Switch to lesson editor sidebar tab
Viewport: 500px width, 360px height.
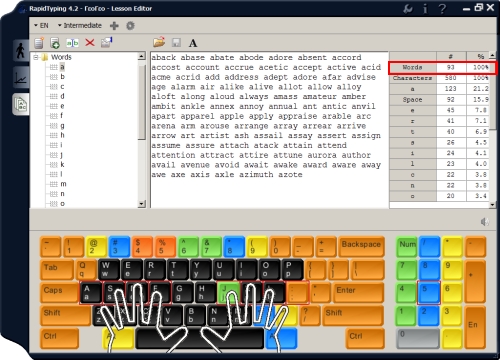coord(21,104)
